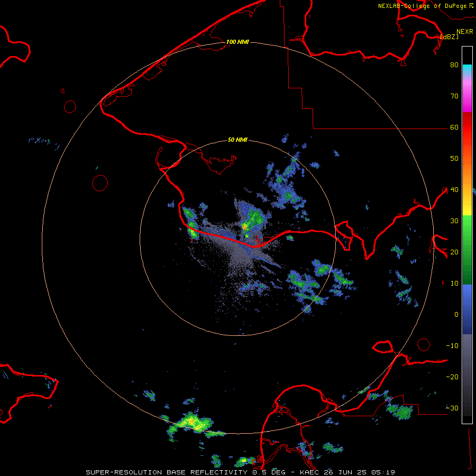The width and height of the screenshot is (476, 476).
Task: Click the 30 value on the dBZ scale
Action: (454, 221)
